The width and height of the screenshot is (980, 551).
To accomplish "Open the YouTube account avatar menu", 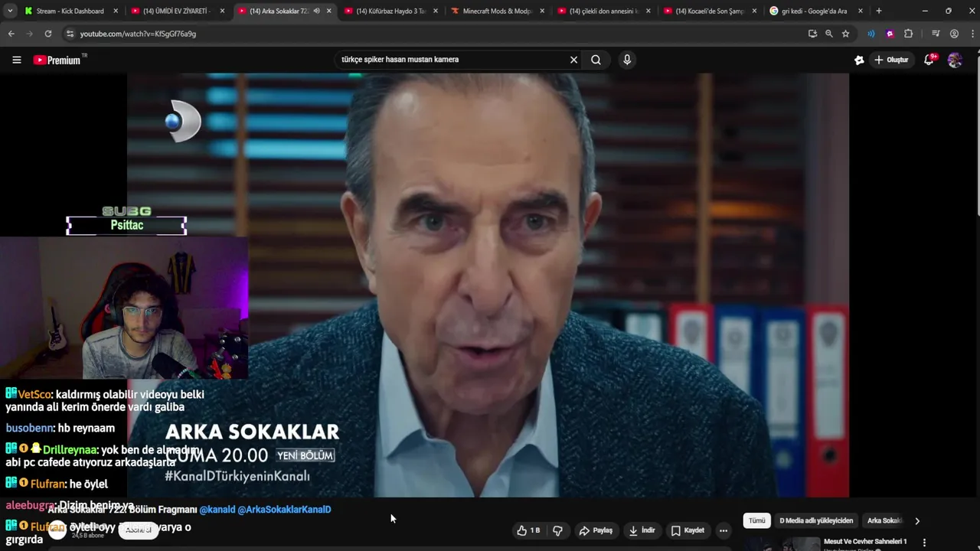I will coord(955,60).
